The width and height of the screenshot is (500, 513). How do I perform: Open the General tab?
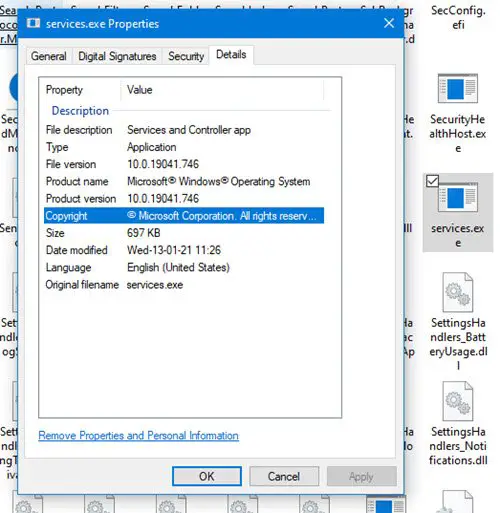coord(49,56)
